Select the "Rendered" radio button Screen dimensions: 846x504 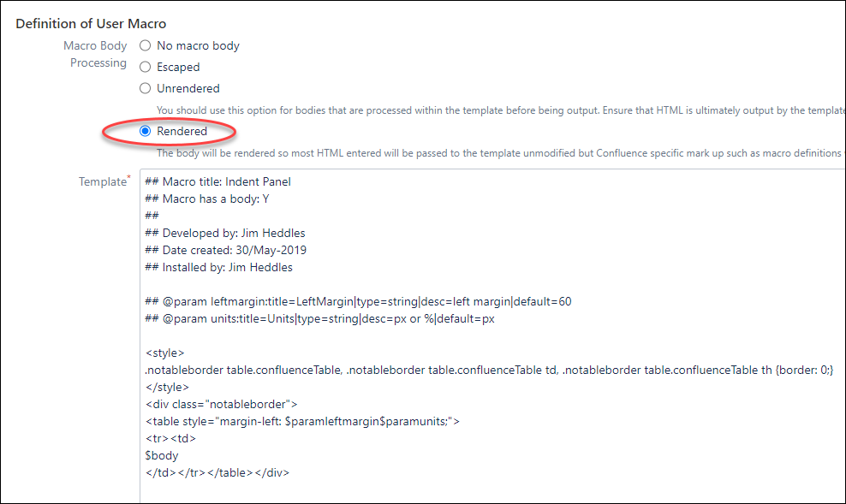145,131
